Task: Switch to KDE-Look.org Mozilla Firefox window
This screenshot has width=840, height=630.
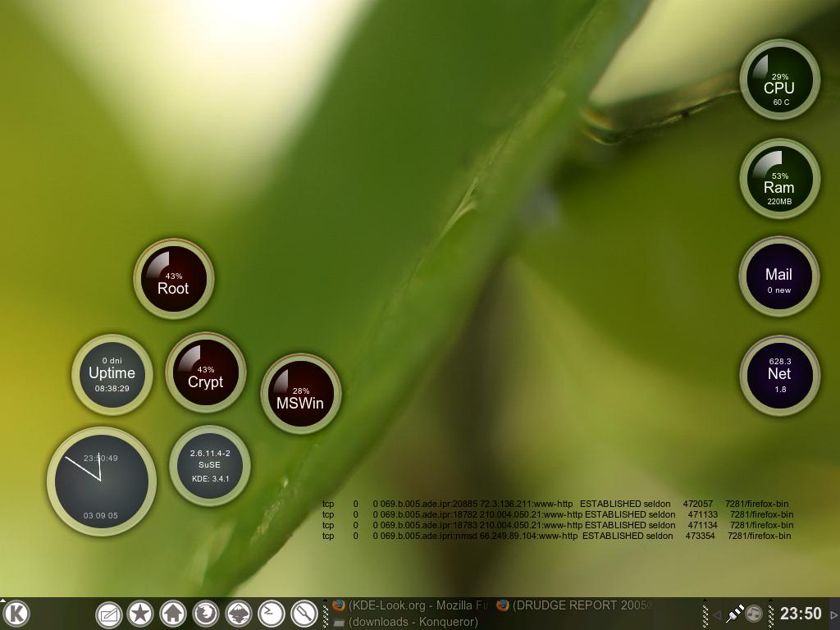Action: (409, 605)
